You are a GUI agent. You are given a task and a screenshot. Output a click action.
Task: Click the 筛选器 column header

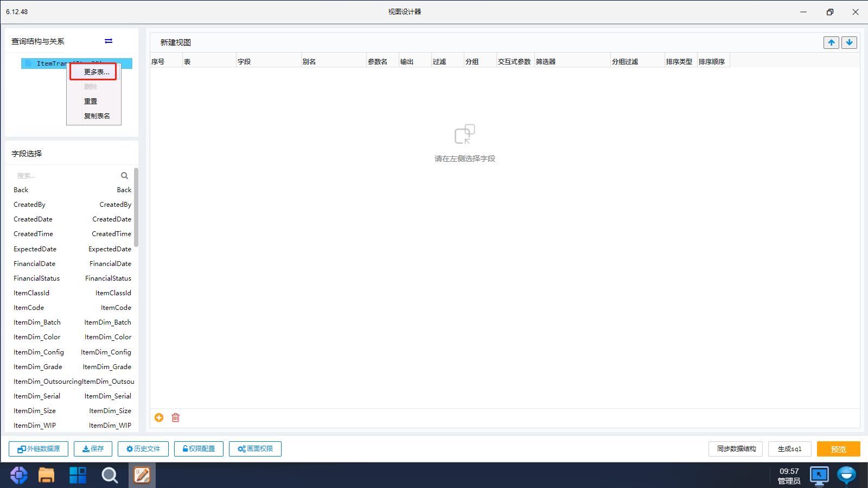coord(572,61)
